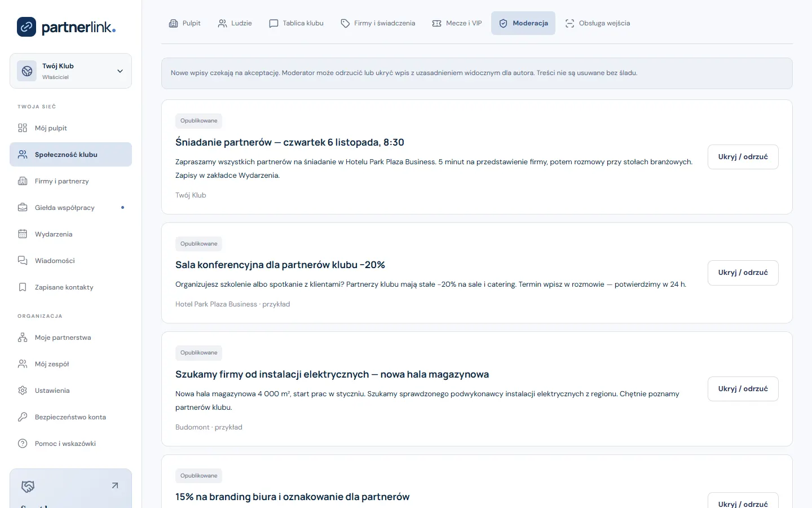Click the handshake icon in the sidebar card
Viewport: 812px width, 508px height.
point(28,486)
